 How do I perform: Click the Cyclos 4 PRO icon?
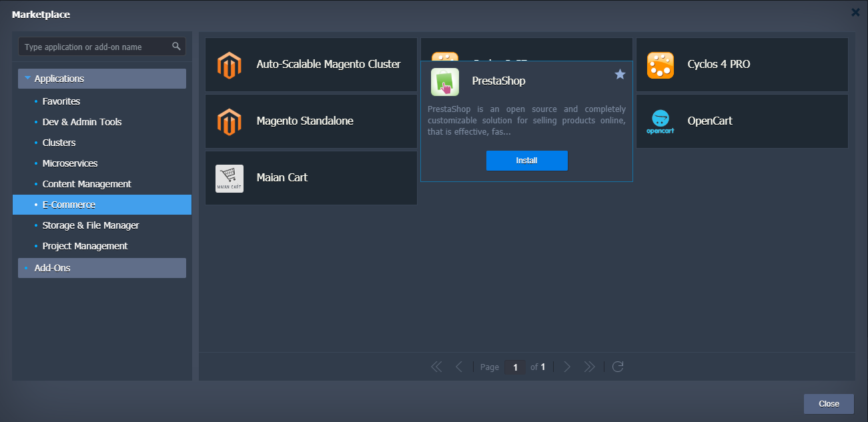pyautogui.click(x=660, y=65)
